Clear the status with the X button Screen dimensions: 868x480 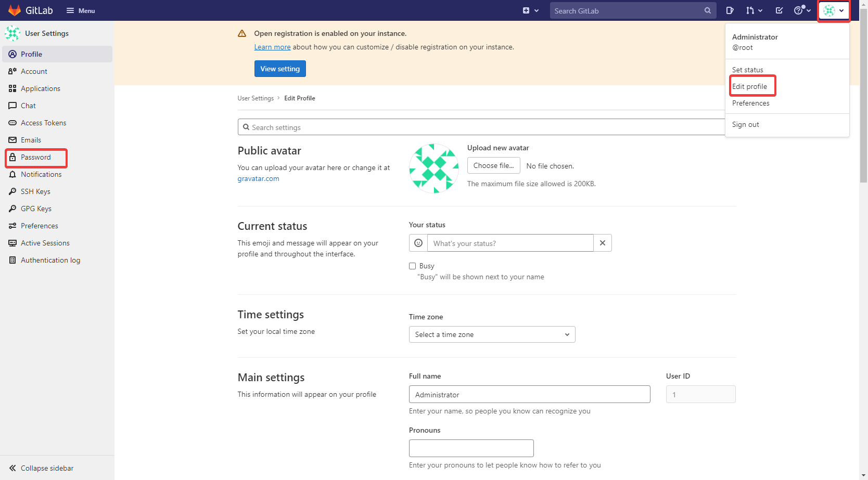coord(602,242)
